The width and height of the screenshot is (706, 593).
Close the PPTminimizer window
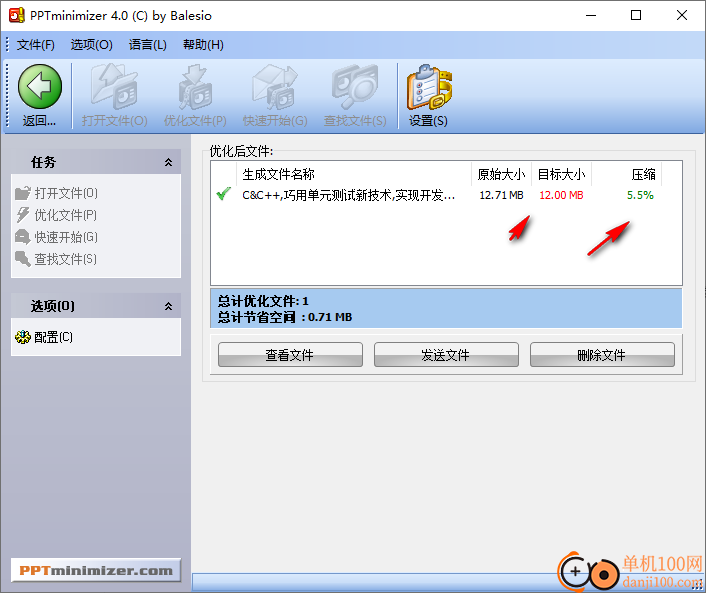coord(682,15)
